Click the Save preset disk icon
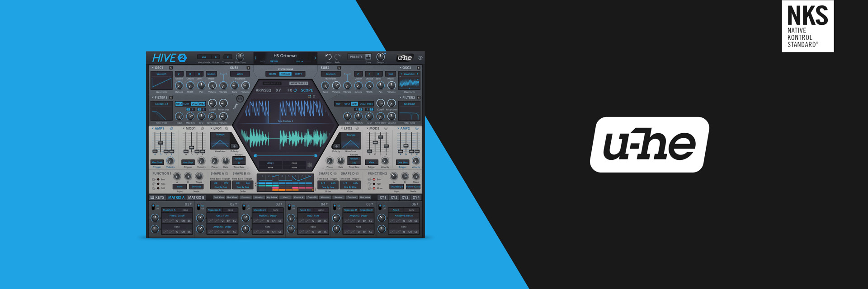Screen dimensions: 868x289 coord(368,57)
